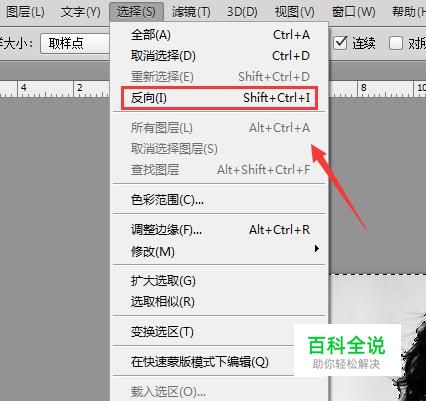Enable the unchecked box next to 连续

point(396,43)
